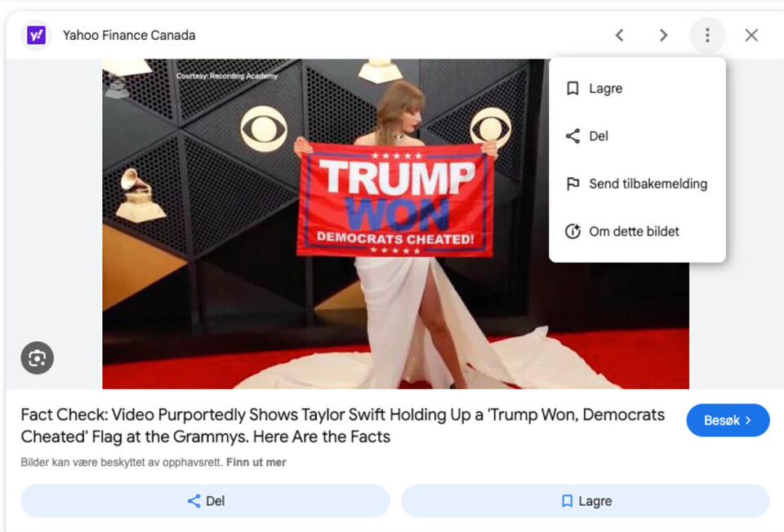Viewport: 784px width, 532px height.
Task: Open the Fact Check article title
Action: [342, 426]
